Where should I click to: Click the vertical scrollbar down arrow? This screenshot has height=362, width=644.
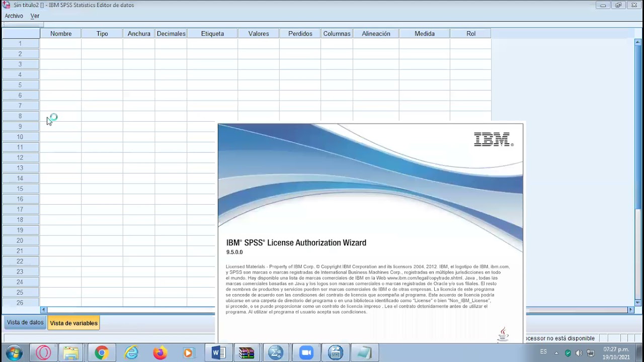click(x=638, y=303)
